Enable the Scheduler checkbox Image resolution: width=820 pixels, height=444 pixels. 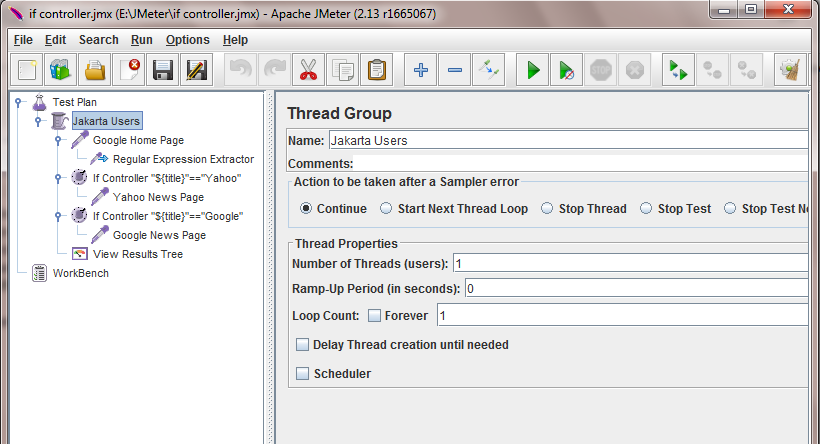pyautogui.click(x=302, y=373)
